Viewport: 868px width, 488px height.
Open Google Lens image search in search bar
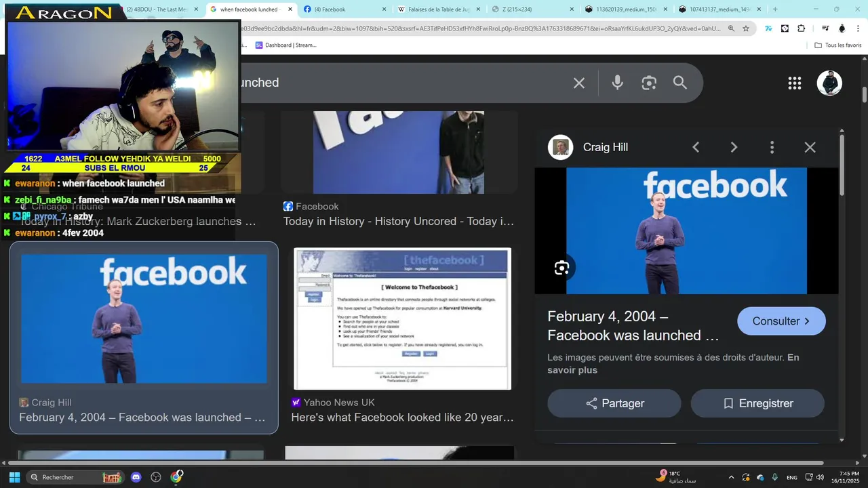pyautogui.click(x=649, y=83)
